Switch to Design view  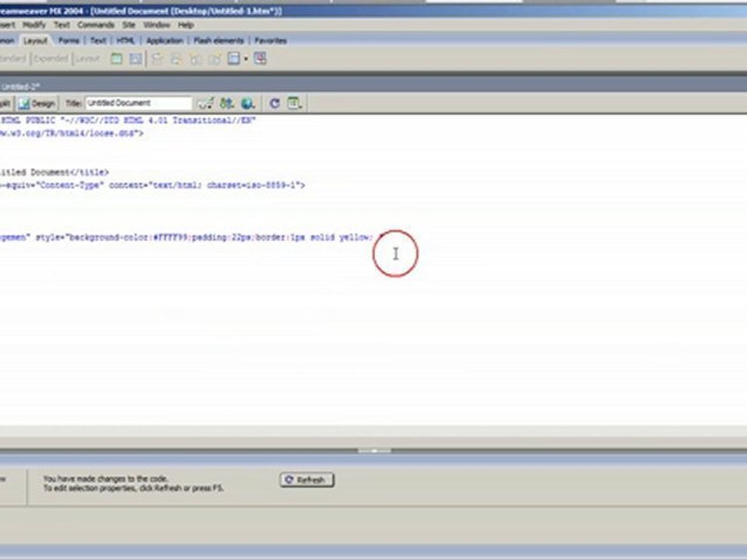[x=37, y=103]
